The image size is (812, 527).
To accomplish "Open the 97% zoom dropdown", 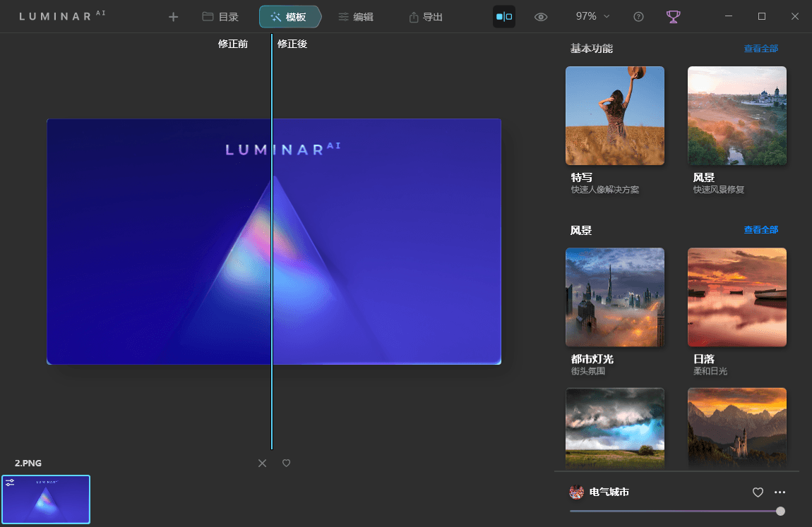I will [x=592, y=16].
